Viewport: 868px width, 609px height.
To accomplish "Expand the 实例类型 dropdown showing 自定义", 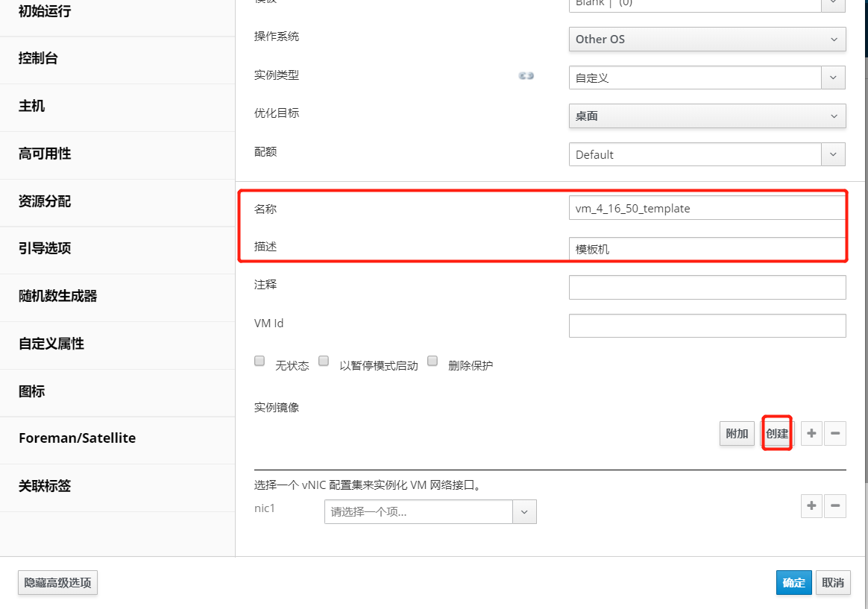I will [x=707, y=78].
